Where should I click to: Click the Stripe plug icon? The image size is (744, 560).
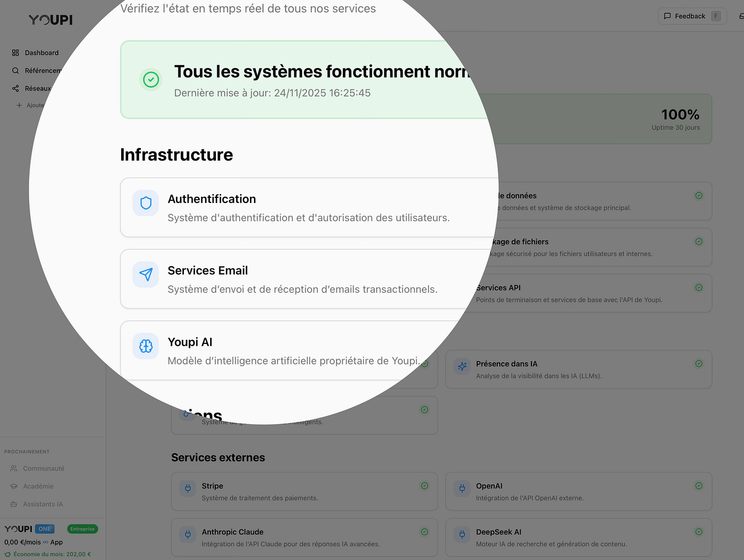[188, 488]
